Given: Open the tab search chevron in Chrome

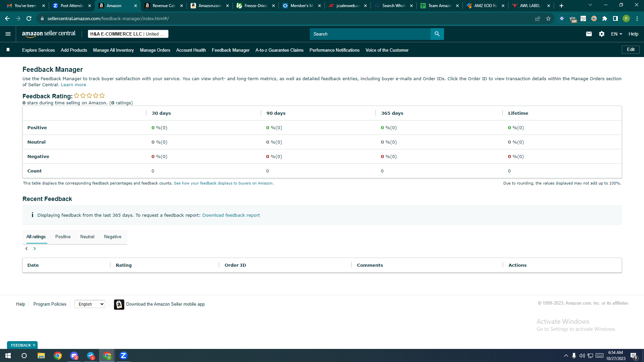Looking at the screenshot, I should tap(590, 5).
